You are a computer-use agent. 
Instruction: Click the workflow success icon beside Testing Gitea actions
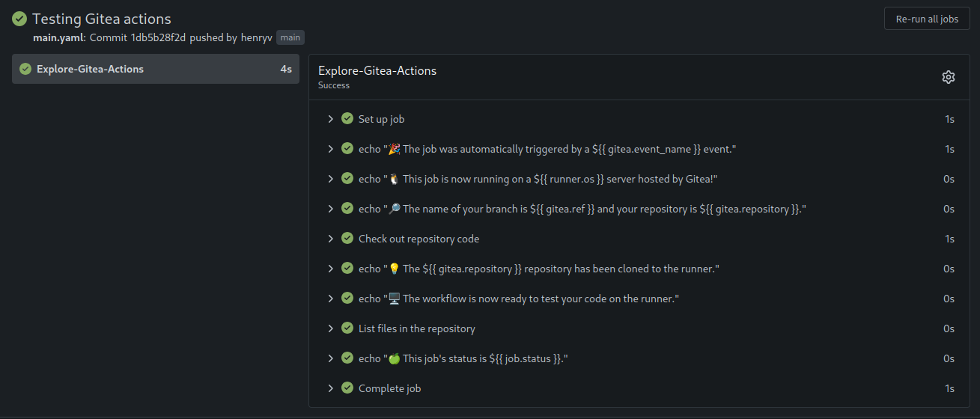(x=19, y=19)
